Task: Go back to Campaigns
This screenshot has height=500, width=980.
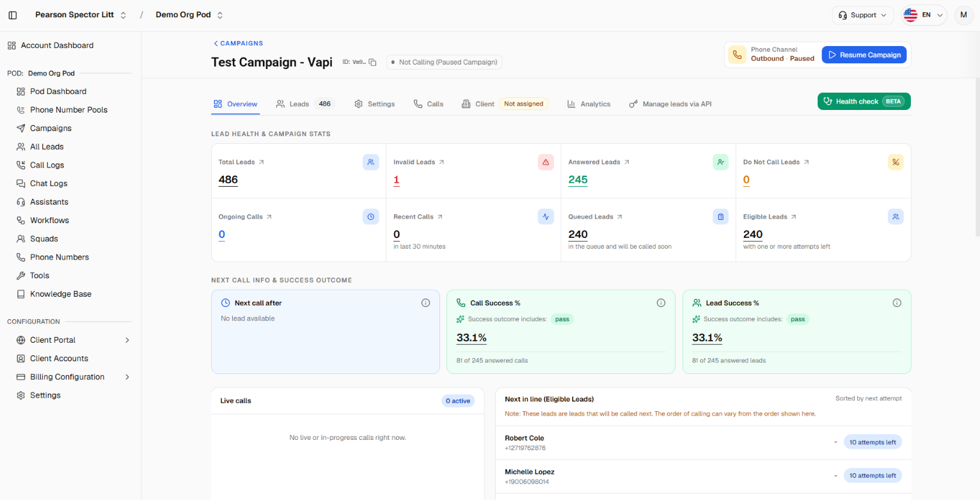Action: [238, 43]
